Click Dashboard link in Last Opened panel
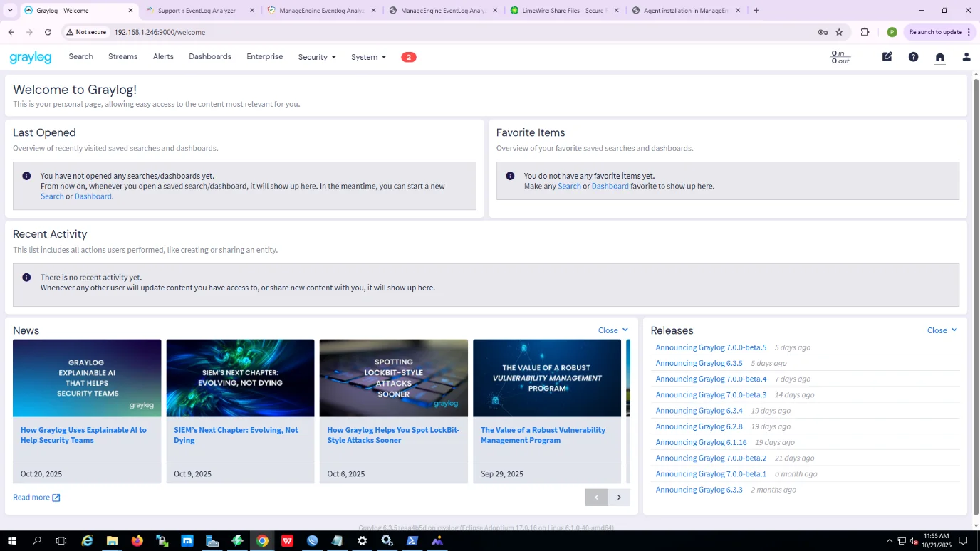The height and width of the screenshot is (551, 980). (93, 196)
